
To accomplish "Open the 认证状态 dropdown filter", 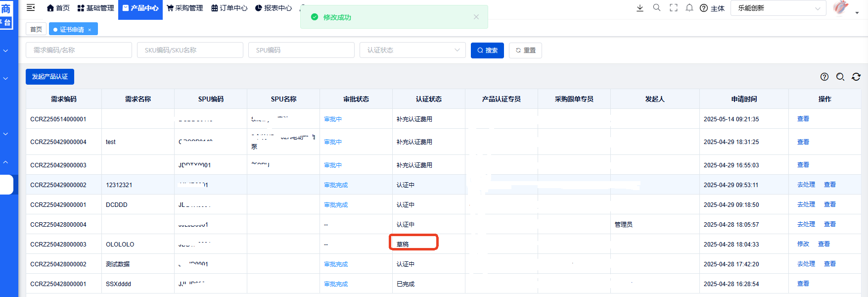I will pyautogui.click(x=412, y=50).
